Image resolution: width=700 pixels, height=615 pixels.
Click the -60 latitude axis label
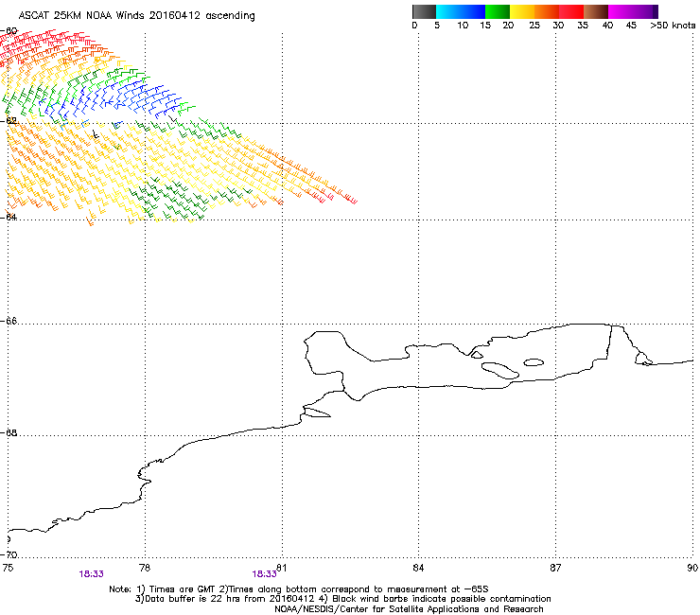click(x=9, y=31)
